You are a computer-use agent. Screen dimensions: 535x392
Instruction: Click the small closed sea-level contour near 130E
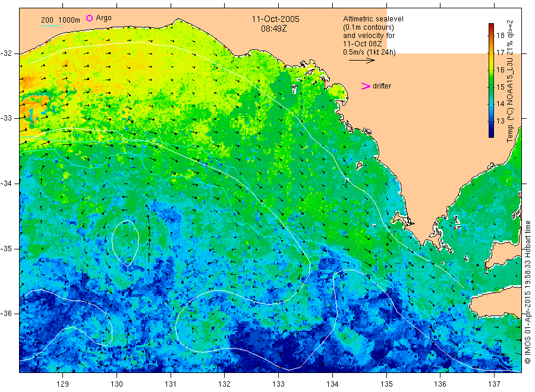pyautogui.click(x=125, y=244)
